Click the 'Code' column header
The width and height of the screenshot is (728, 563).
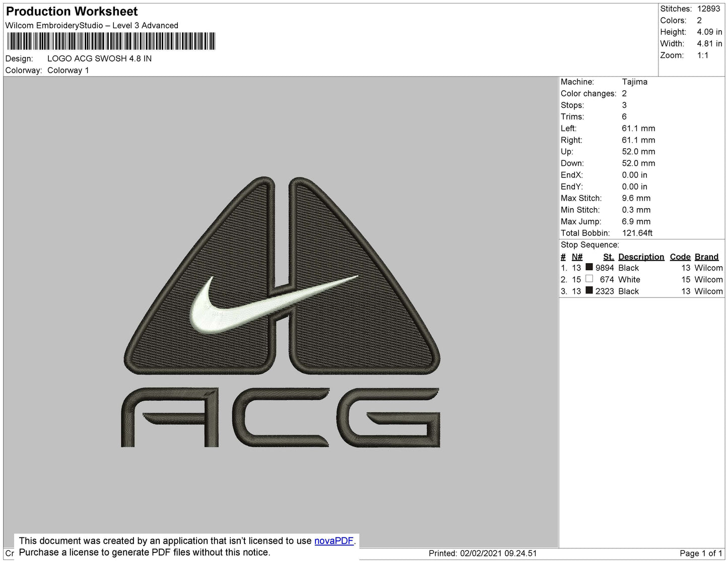[680, 257]
